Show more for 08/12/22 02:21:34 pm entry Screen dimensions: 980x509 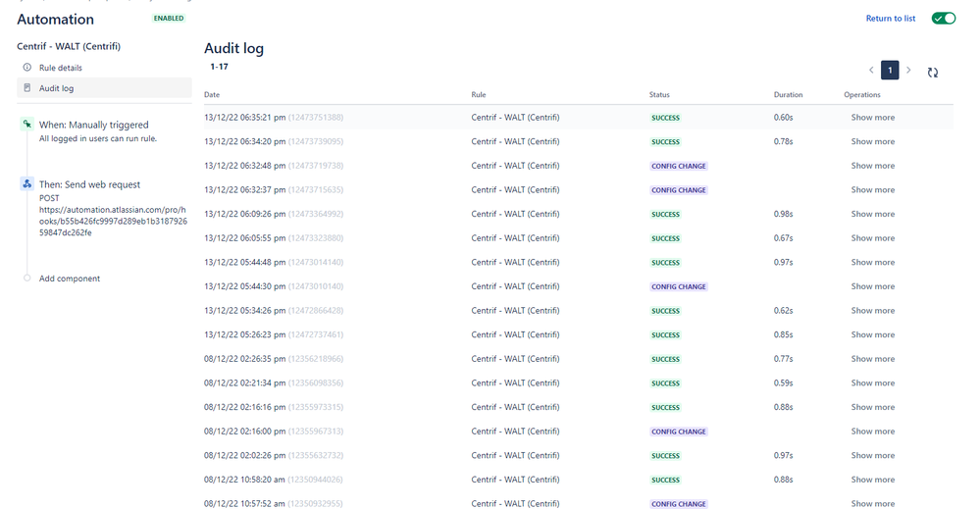(872, 382)
